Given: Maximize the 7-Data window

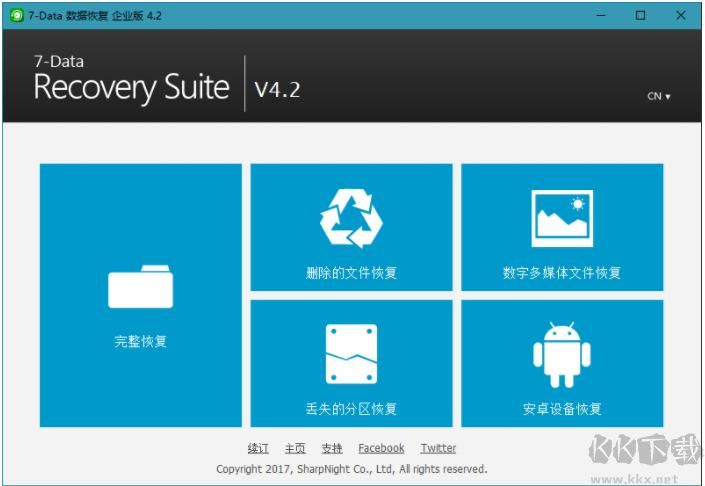Looking at the screenshot, I should 641,15.
